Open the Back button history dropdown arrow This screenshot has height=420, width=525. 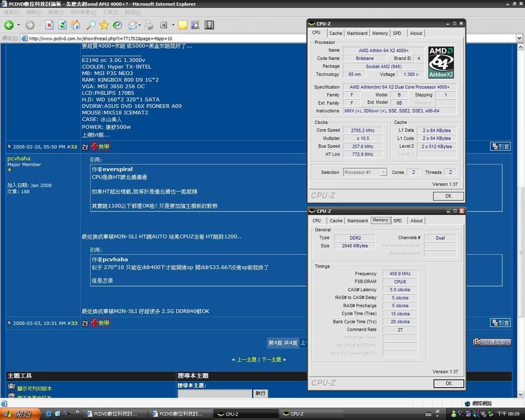click(18, 25)
